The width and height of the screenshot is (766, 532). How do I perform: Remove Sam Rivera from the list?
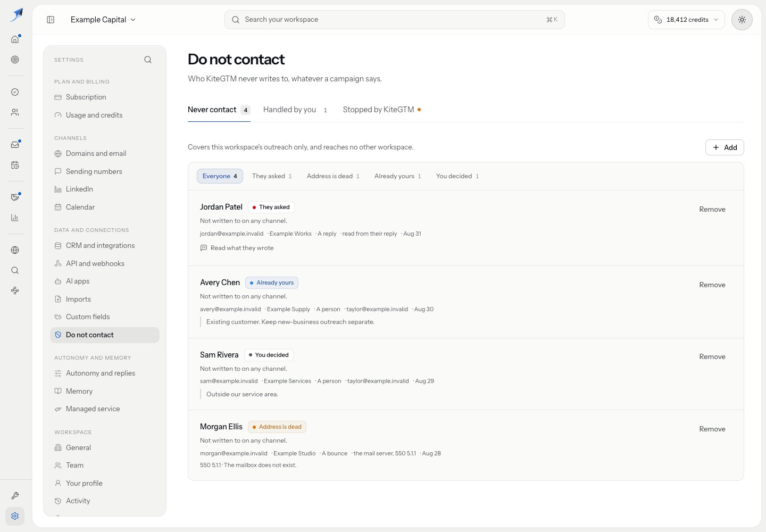coord(712,356)
